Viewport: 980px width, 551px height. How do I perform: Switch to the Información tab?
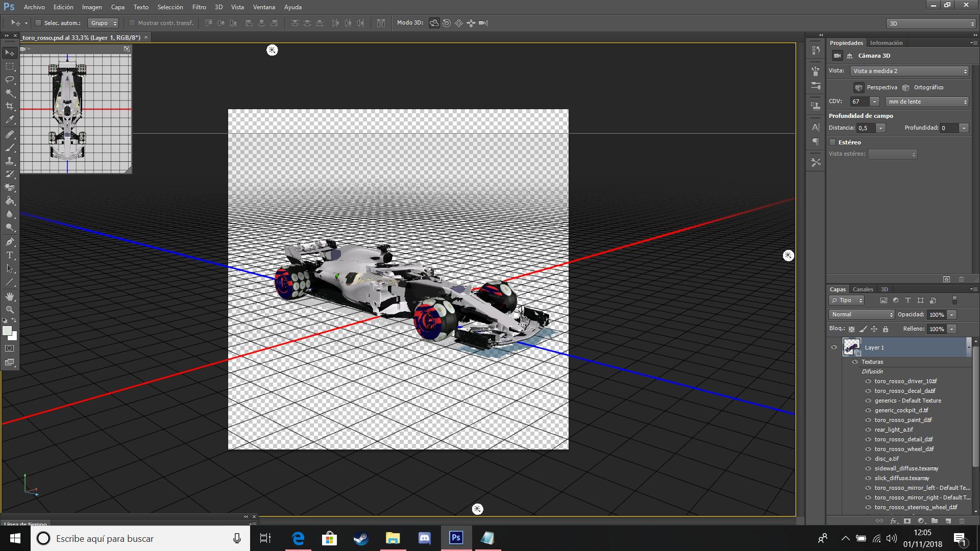(x=886, y=43)
